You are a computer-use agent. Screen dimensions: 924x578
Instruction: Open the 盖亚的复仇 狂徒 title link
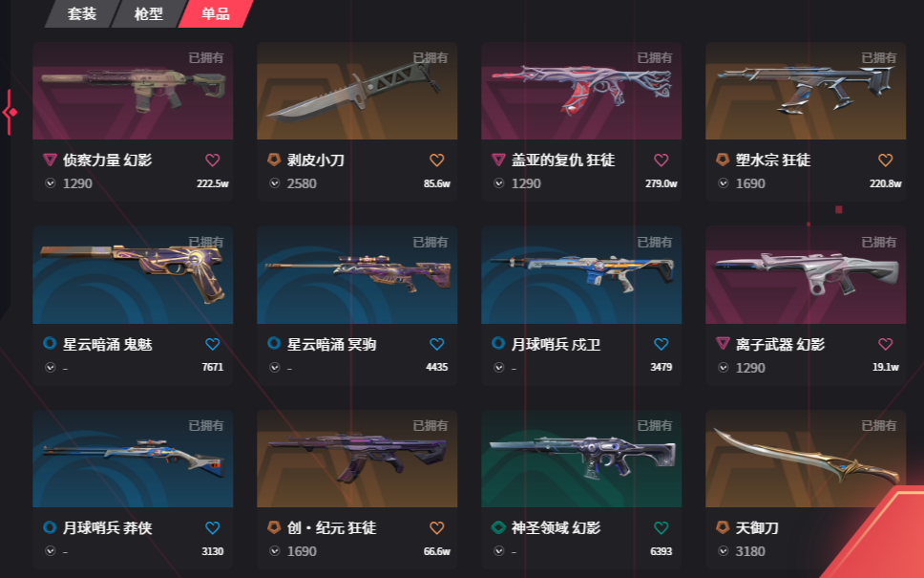pyautogui.click(x=563, y=160)
